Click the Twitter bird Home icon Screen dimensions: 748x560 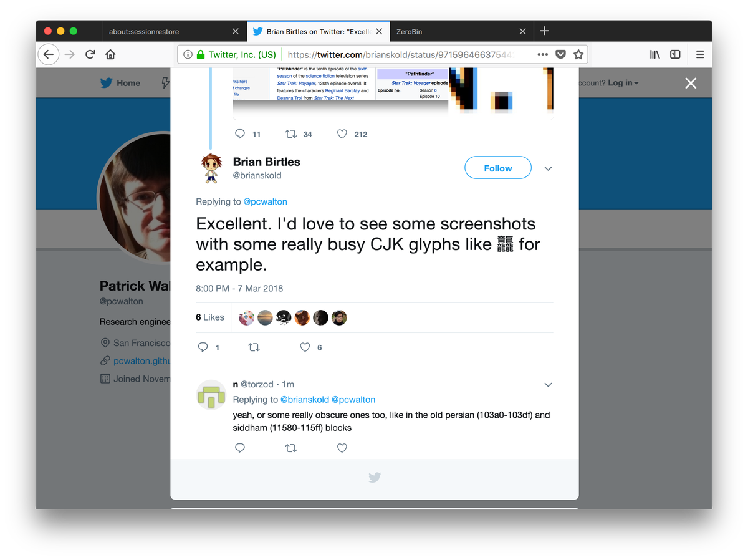(107, 83)
